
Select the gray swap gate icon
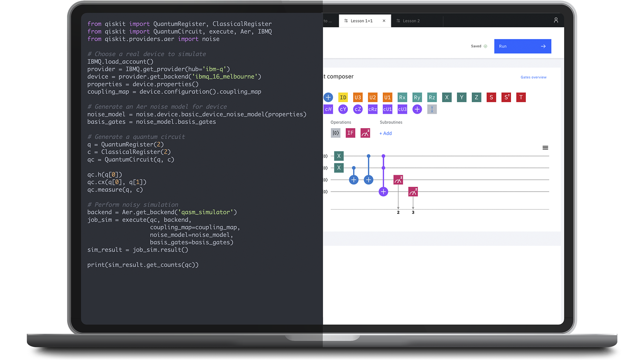coord(432,109)
